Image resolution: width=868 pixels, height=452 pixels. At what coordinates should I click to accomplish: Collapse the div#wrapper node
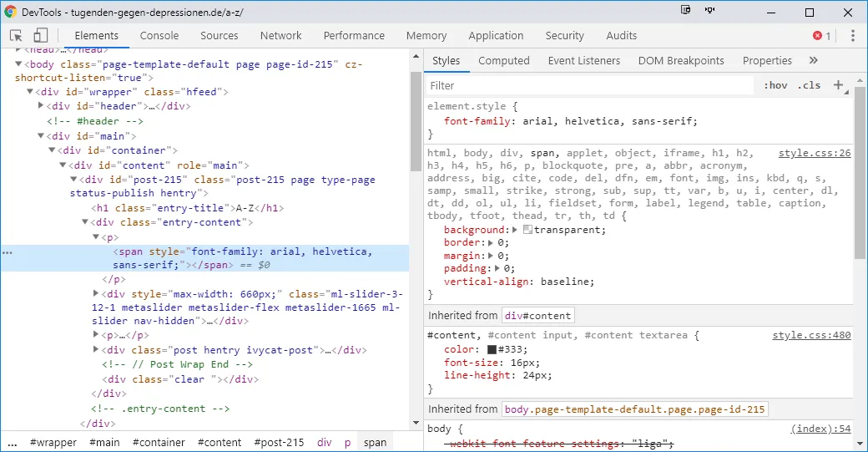tap(30, 91)
